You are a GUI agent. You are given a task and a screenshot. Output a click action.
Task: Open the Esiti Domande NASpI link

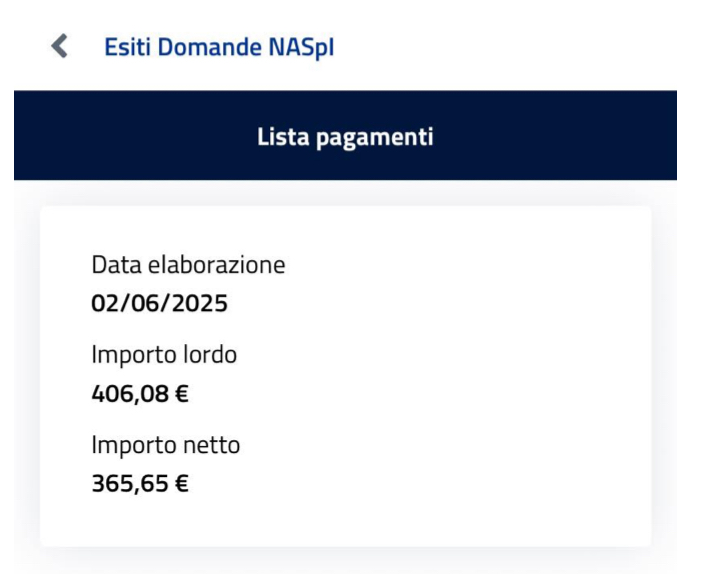tap(219, 47)
